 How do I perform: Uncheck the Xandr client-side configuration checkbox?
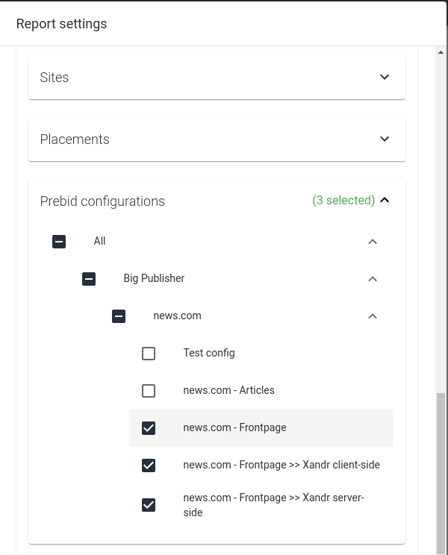click(148, 465)
